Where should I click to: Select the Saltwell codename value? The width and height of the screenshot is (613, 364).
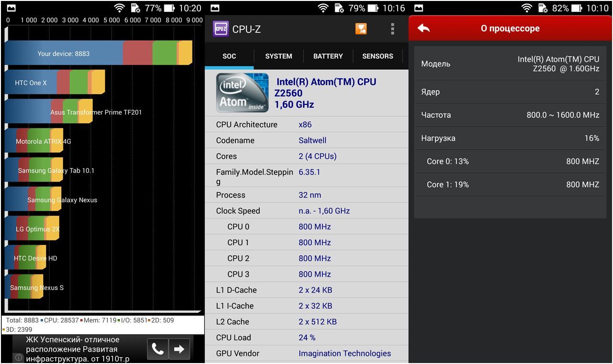point(313,140)
